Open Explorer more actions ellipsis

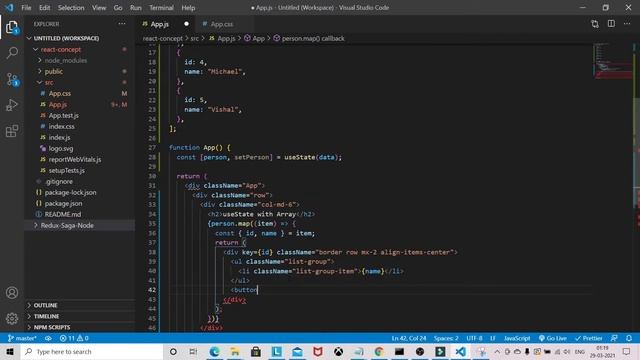tap(122, 24)
